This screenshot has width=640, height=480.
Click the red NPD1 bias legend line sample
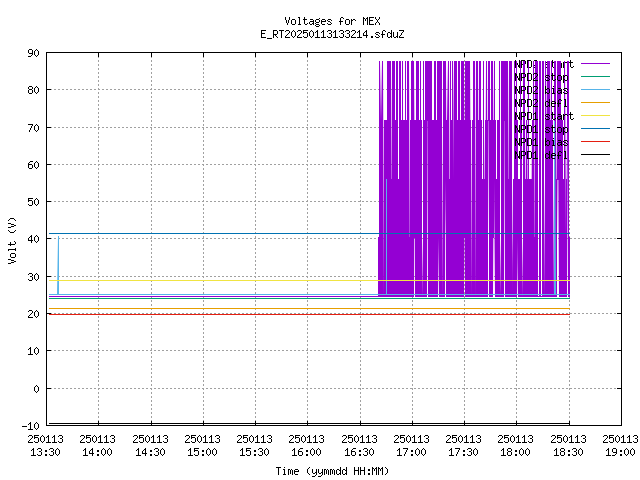[x=595, y=142]
